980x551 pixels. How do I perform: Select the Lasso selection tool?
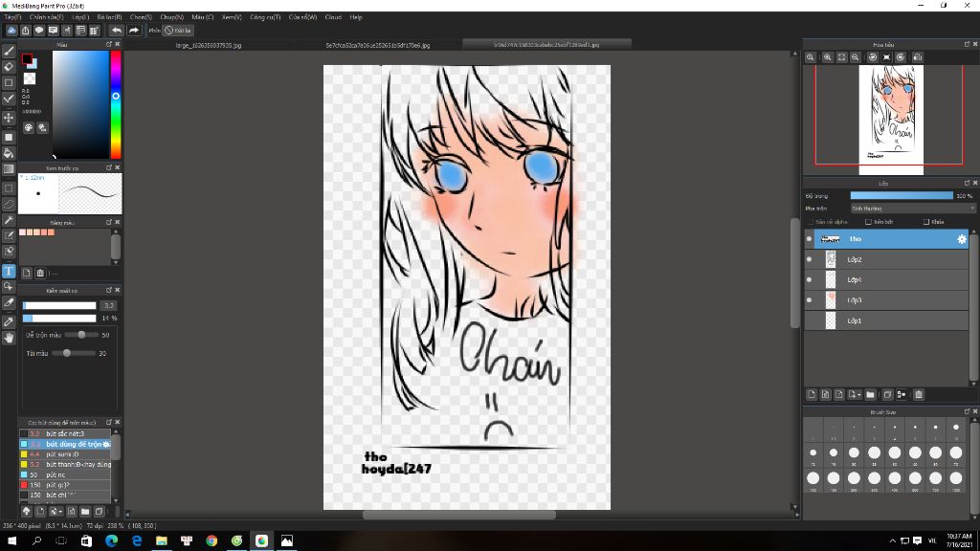9,204
